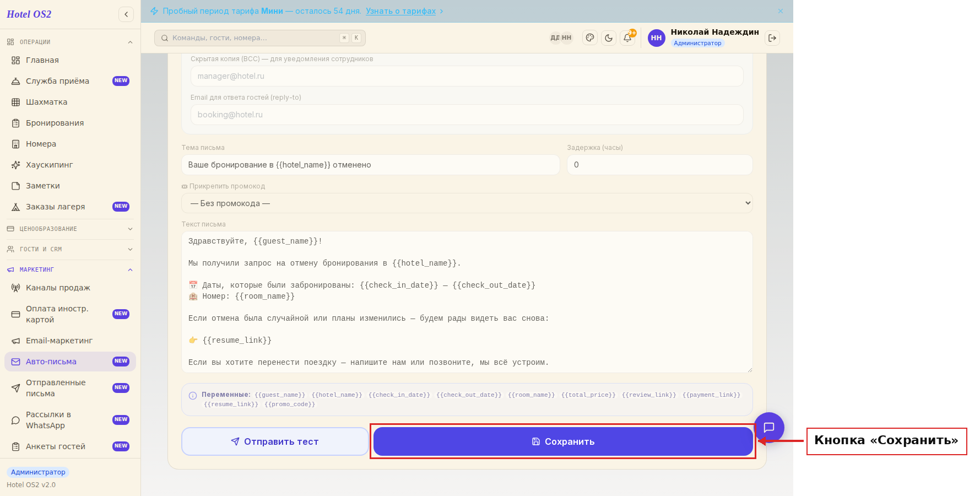Click the {{promo_code}} variable chip

coord(290,405)
